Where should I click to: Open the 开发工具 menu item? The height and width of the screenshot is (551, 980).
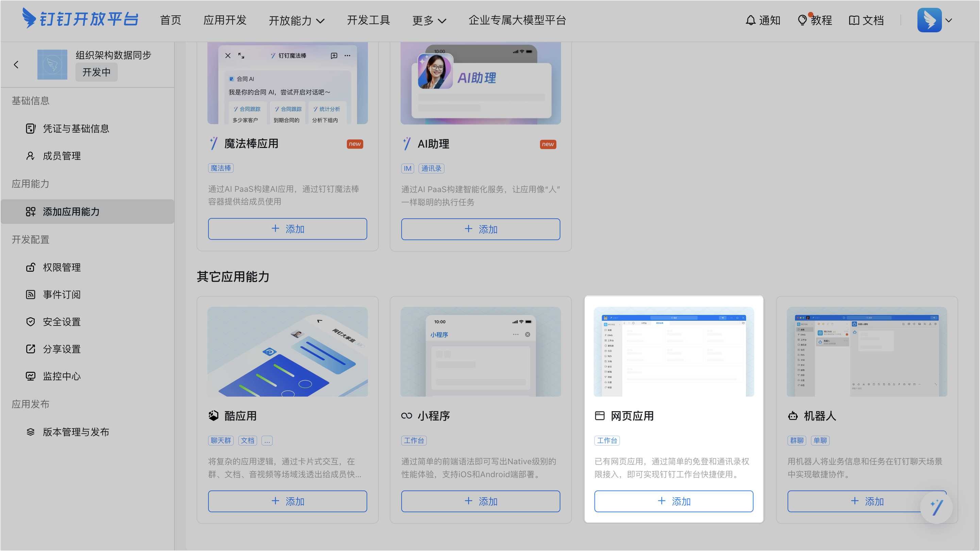click(x=368, y=20)
